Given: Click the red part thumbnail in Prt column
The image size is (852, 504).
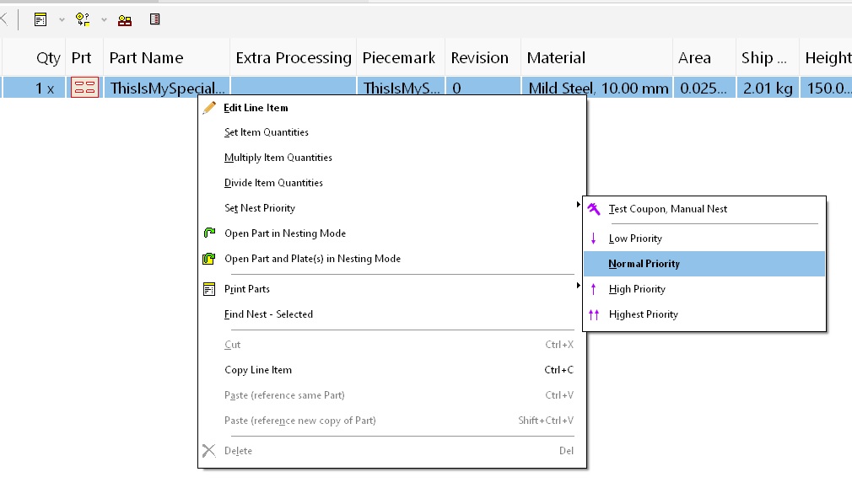Looking at the screenshot, I should point(84,88).
